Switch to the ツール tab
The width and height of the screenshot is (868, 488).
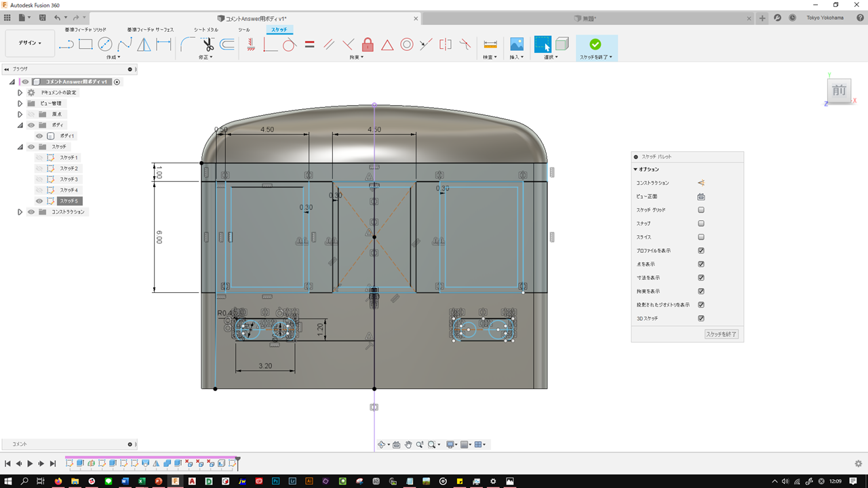coord(244,30)
